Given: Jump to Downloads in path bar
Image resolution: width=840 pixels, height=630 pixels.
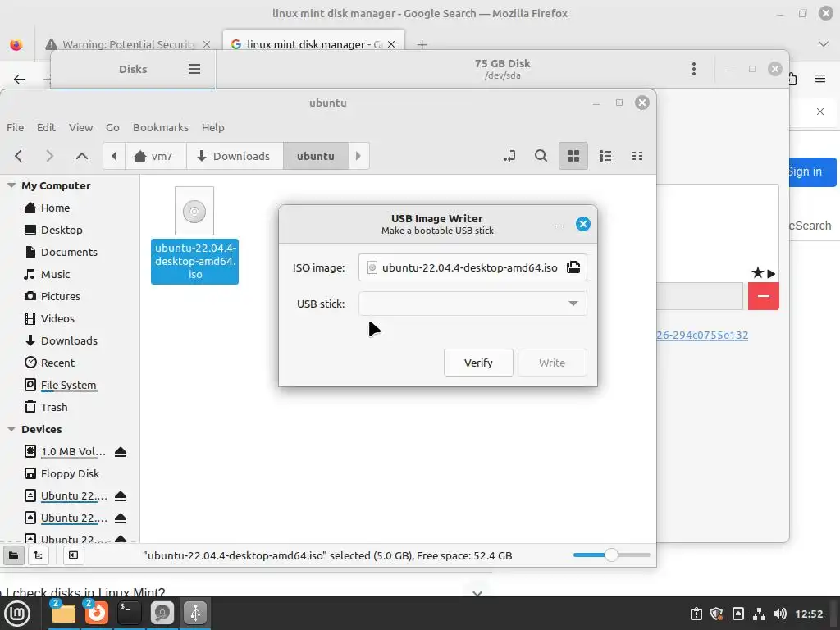Looking at the screenshot, I should (235, 156).
